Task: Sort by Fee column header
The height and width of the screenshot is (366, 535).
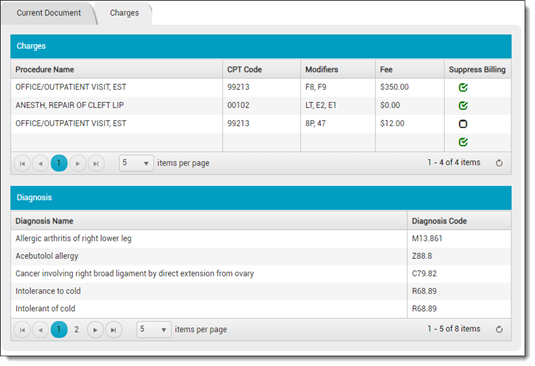Action: tap(410, 70)
